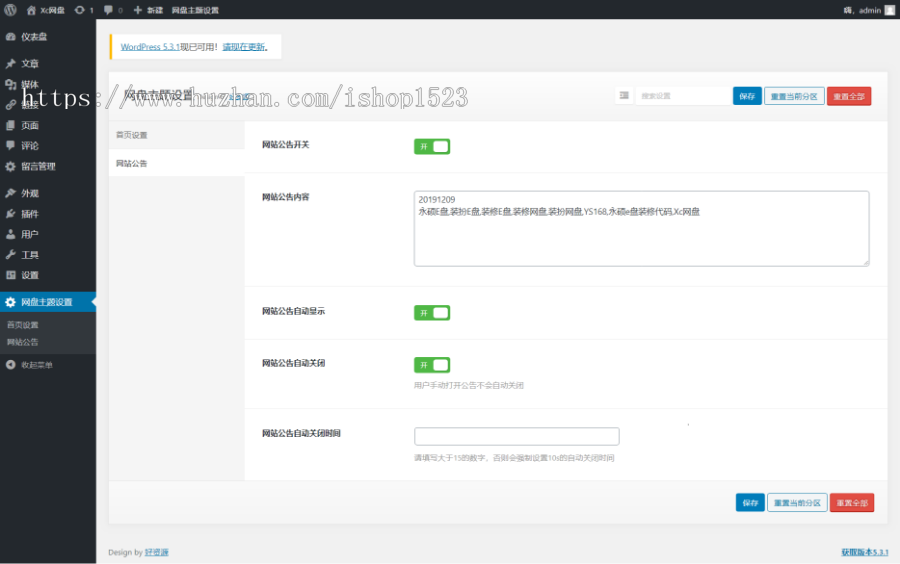Click the bottom 重置当前分区 button
The image size is (900, 564).
click(797, 503)
